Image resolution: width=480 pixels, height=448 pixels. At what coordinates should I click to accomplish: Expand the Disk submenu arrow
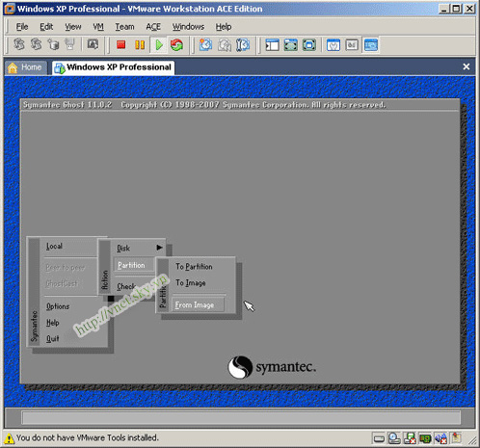point(159,248)
